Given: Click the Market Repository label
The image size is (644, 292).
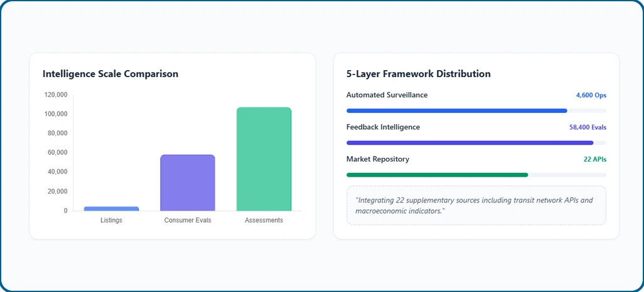Looking at the screenshot, I should [378, 159].
